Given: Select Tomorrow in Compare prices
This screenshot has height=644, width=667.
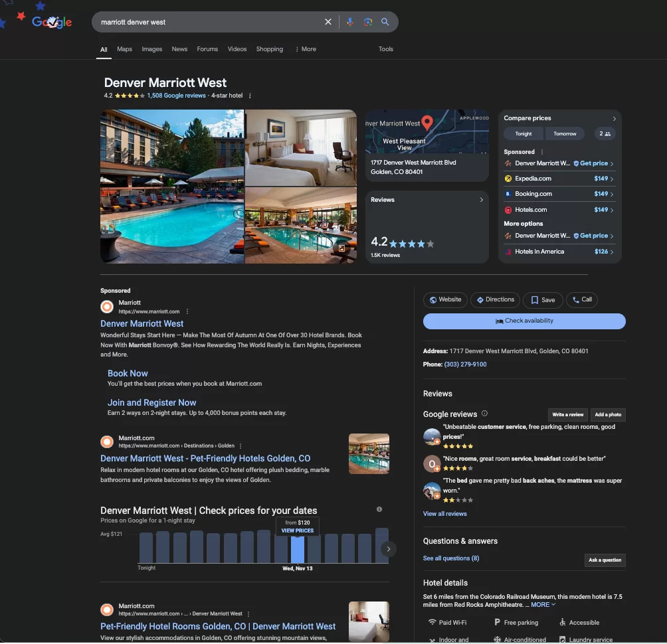Looking at the screenshot, I should coord(565,133).
